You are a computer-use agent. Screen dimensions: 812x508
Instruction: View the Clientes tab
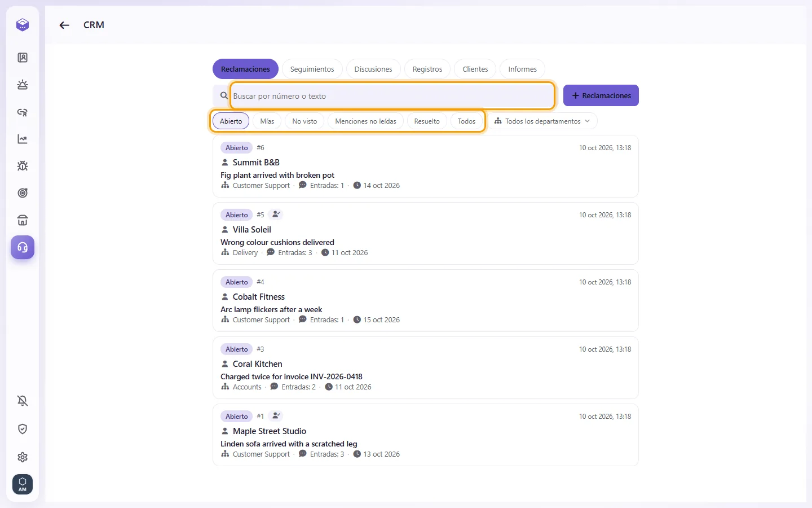[x=475, y=69]
